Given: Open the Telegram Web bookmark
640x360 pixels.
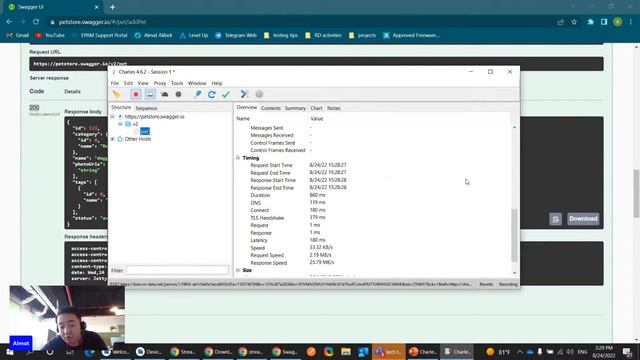Looking at the screenshot, I should pos(236,36).
